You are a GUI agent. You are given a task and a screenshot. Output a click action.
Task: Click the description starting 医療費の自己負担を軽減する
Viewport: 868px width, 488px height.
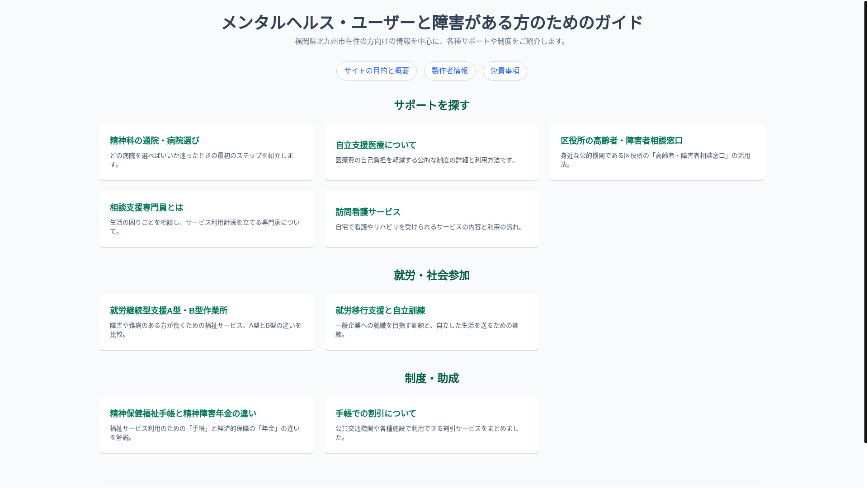[x=427, y=160]
